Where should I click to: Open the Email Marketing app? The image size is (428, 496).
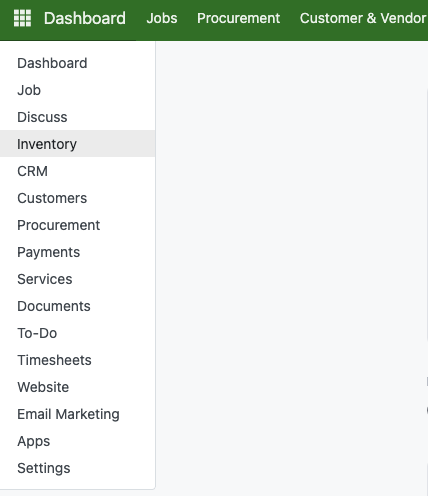pos(77,414)
